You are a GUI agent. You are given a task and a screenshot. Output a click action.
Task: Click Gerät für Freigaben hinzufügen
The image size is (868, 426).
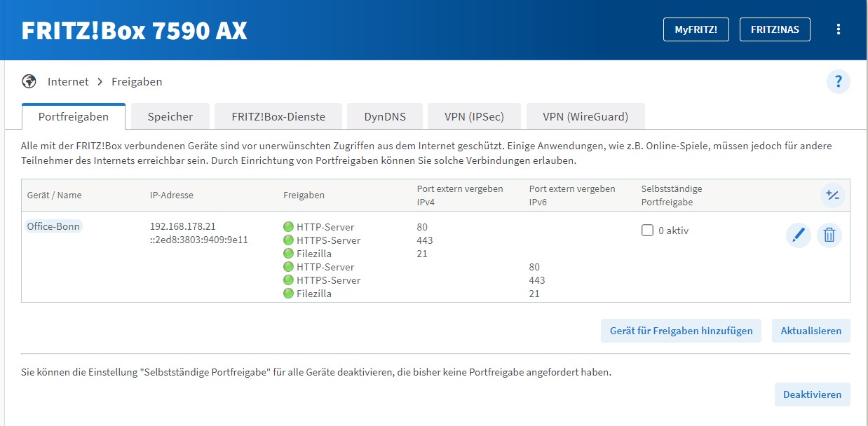pos(681,331)
